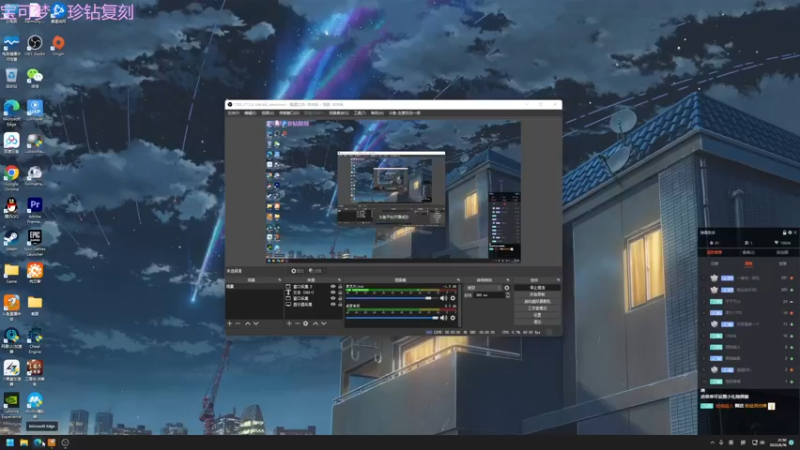Open the Origin desktop shortcut
This screenshot has height=450, width=800.
[x=58, y=43]
